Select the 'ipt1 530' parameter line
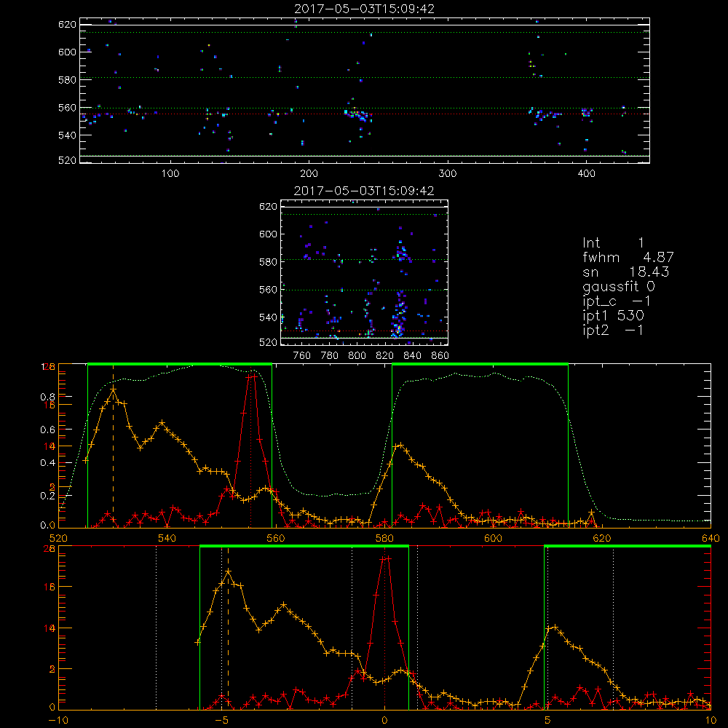Viewport: 728px width, 728px height. [x=613, y=316]
